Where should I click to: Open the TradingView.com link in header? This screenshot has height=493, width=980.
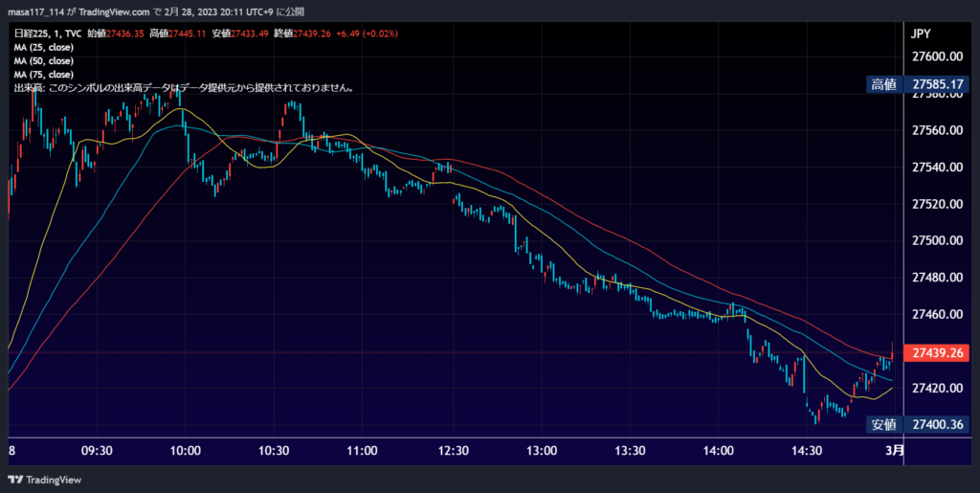[x=115, y=11]
